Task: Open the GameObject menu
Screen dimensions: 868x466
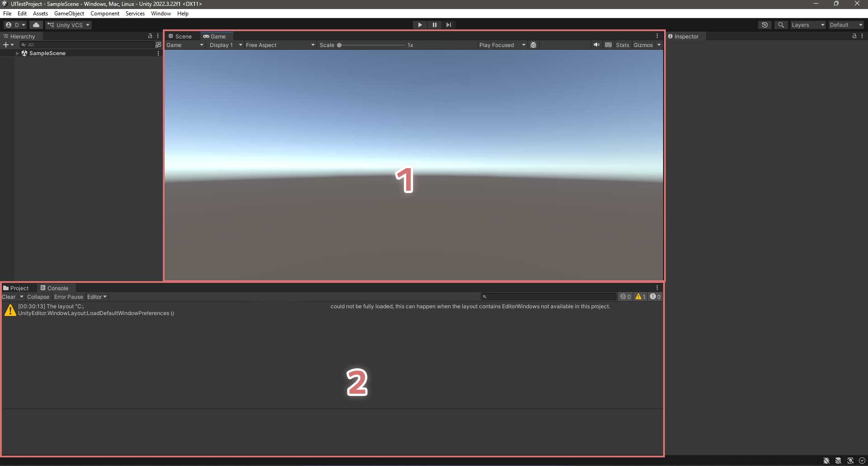Action: click(69, 14)
